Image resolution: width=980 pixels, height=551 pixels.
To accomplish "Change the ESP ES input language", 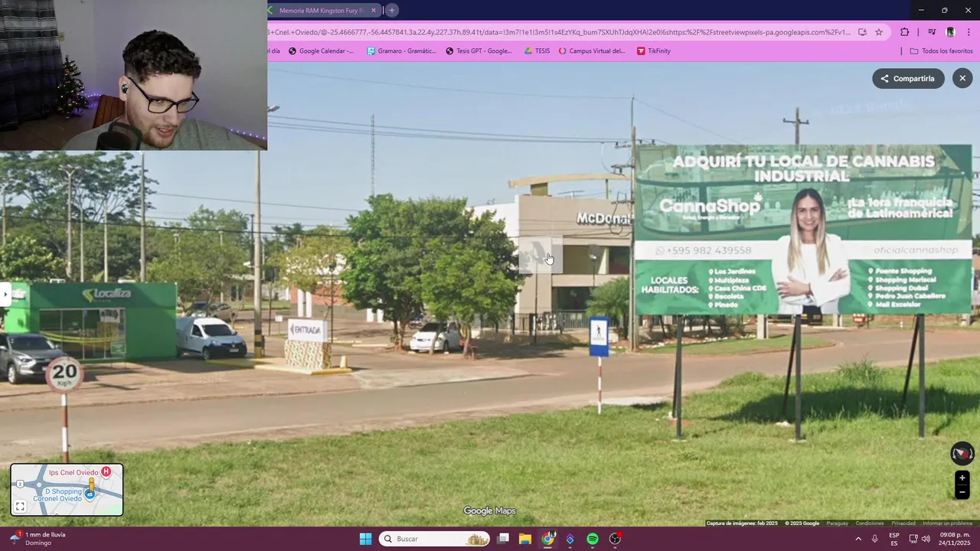I will tap(894, 539).
